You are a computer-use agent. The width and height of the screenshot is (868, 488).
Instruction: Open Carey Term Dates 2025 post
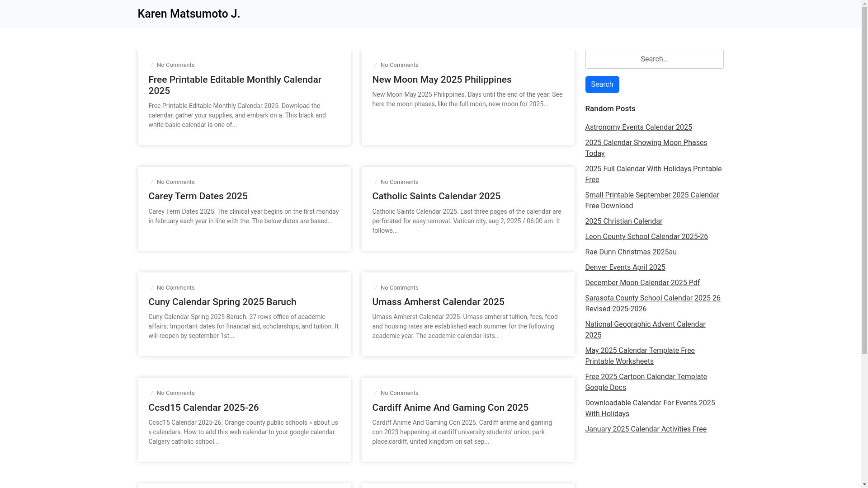click(x=198, y=196)
